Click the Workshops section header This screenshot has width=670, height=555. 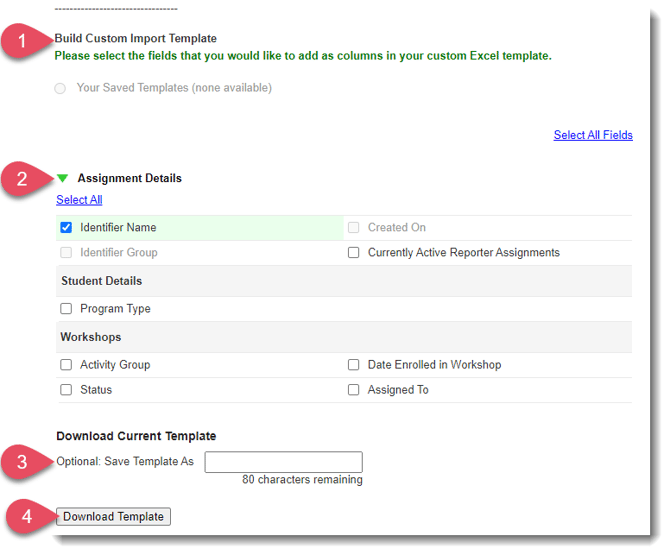click(x=91, y=337)
